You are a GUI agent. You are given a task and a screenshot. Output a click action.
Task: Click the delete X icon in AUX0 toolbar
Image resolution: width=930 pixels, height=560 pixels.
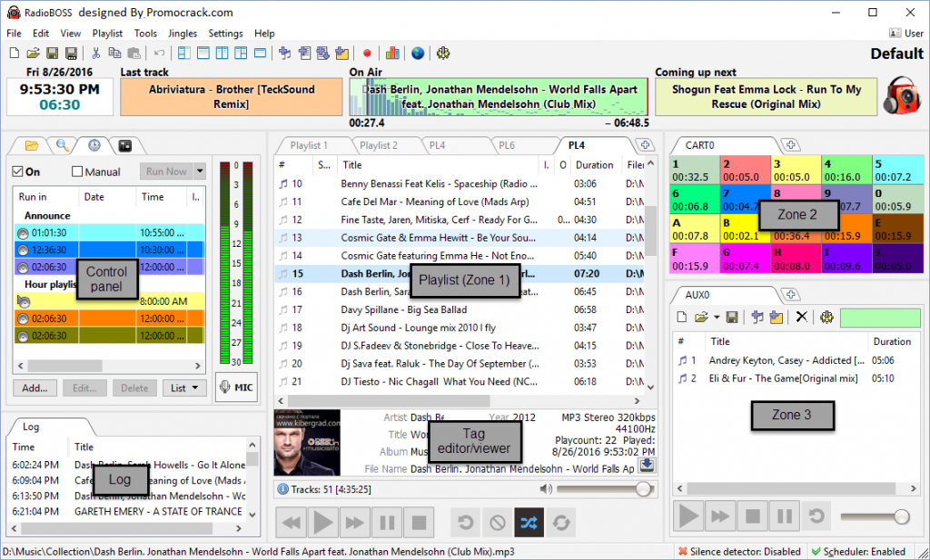[801, 317]
